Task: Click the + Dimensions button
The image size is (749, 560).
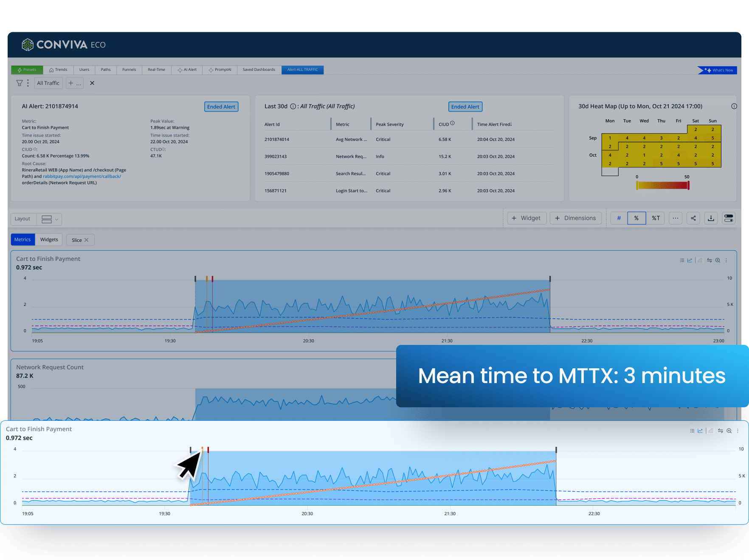Action: pyautogui.click(x=575, y=218)
